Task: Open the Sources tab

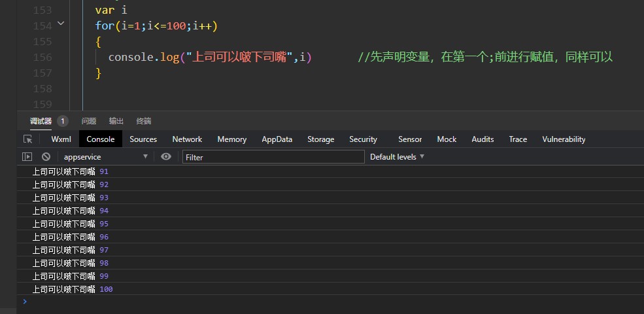Action: 143,139
